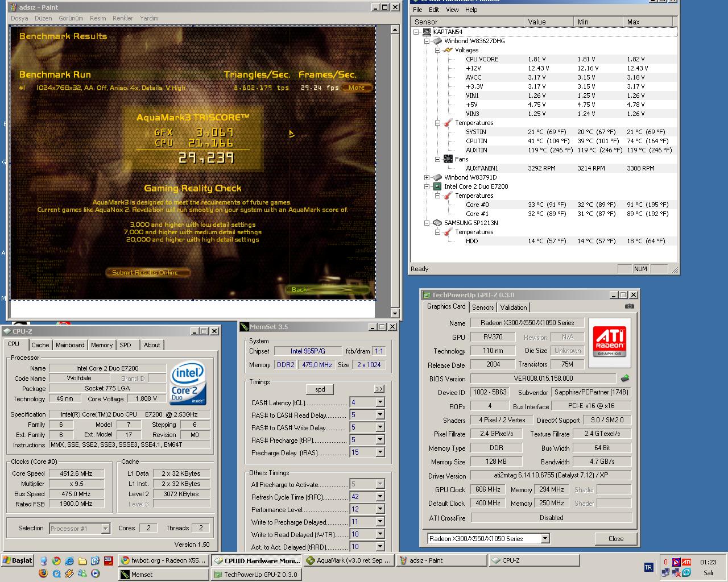
Task: Open the File menu in HWMonitor
Action: [417, 10]
